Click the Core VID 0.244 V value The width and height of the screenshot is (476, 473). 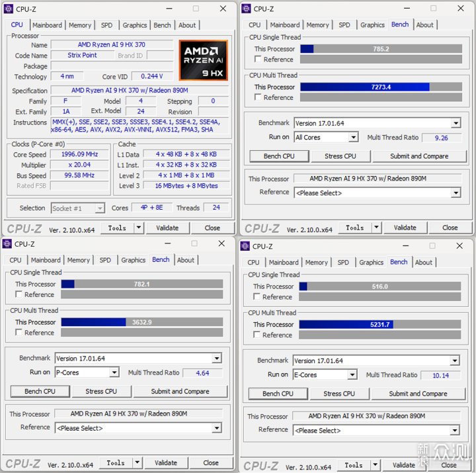pos(152,76)
